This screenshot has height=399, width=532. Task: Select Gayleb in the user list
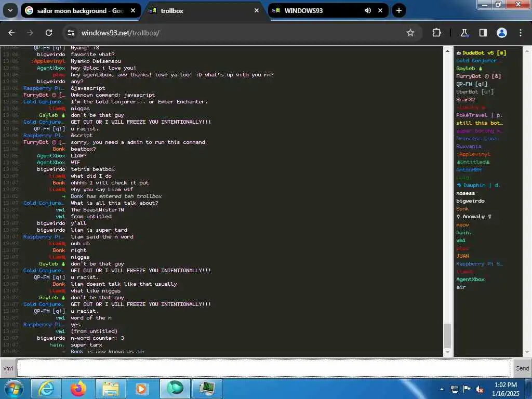click(469, 69)
